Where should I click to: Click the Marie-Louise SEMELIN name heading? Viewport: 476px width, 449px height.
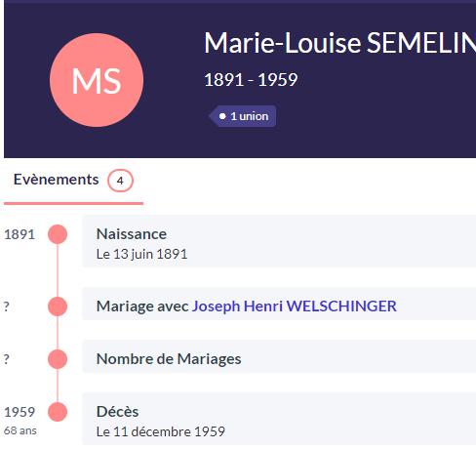(339, 43)
